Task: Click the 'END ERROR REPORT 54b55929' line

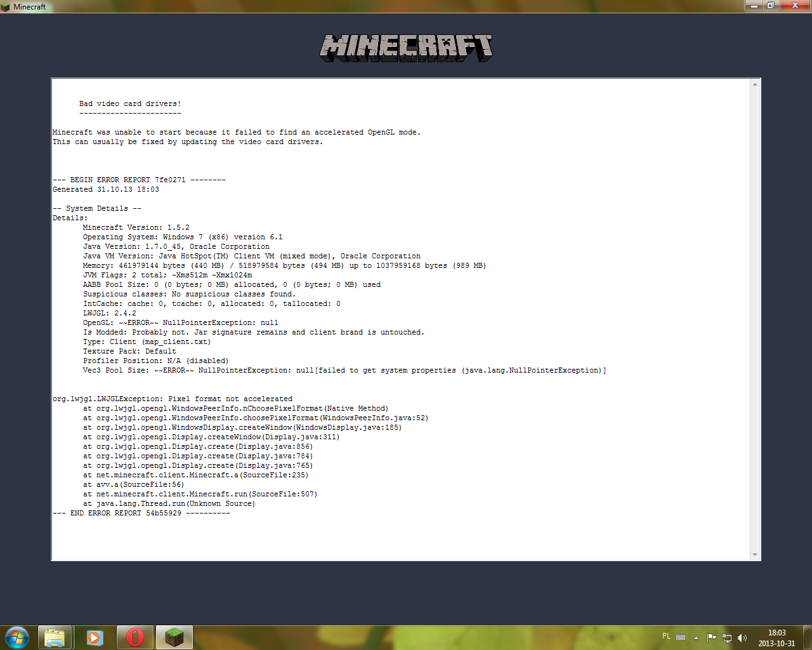Action: coord(141,513)
